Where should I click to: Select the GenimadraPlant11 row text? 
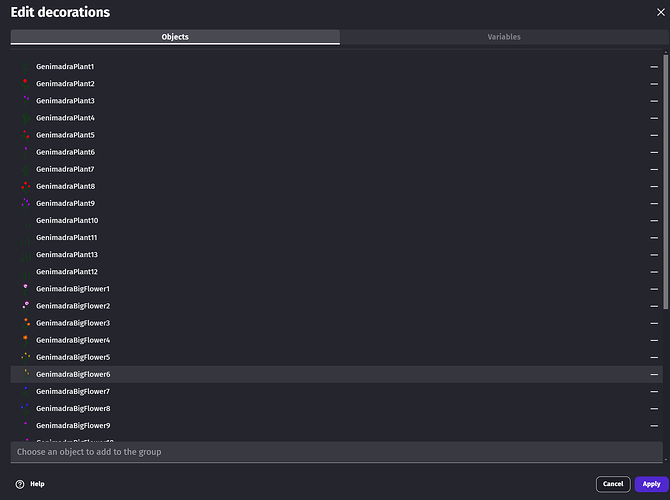click(x=67, y=238)
